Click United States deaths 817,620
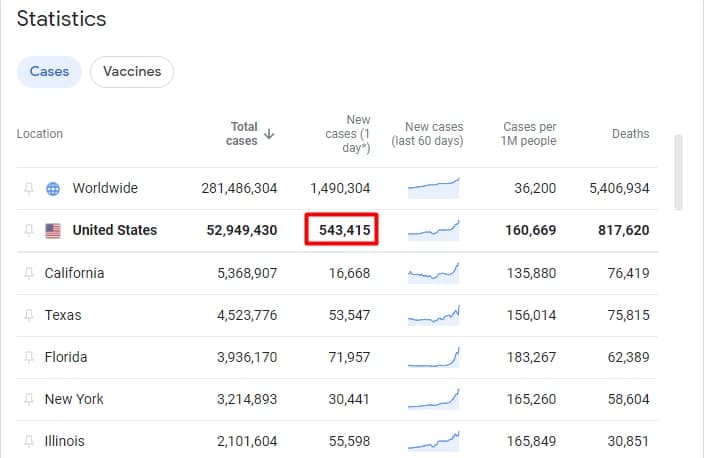 click(624, 230)
